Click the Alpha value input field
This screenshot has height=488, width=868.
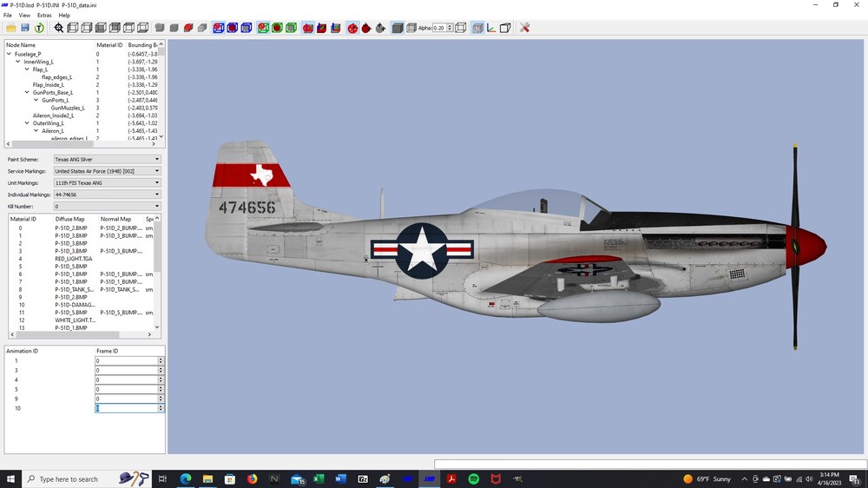[x=439, y=28]
